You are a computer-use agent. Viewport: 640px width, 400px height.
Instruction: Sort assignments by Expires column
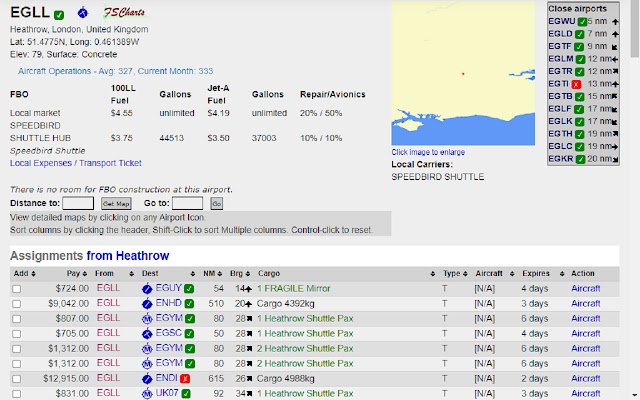click(x=543, y=273)
